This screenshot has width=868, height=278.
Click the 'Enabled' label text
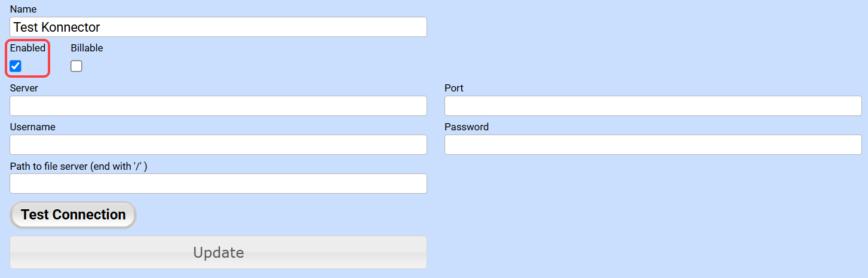pos(27,48)
